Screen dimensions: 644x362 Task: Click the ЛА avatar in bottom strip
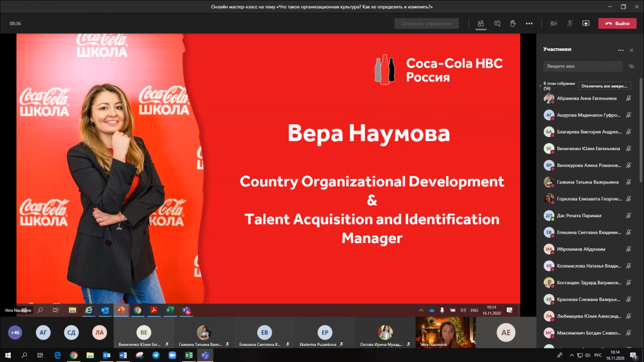point(99,333)
